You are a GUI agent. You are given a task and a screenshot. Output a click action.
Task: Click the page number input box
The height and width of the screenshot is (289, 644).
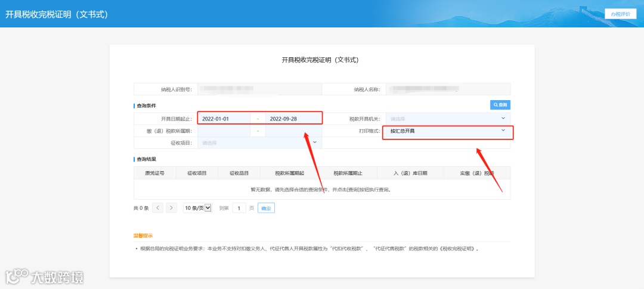(239, 208)
